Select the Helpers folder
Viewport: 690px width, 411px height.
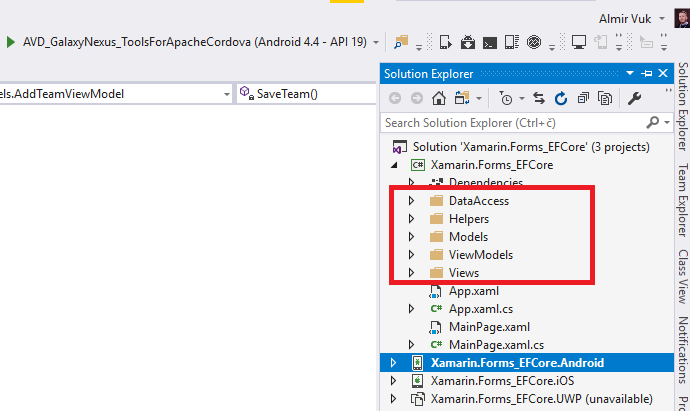click(469, 219)
